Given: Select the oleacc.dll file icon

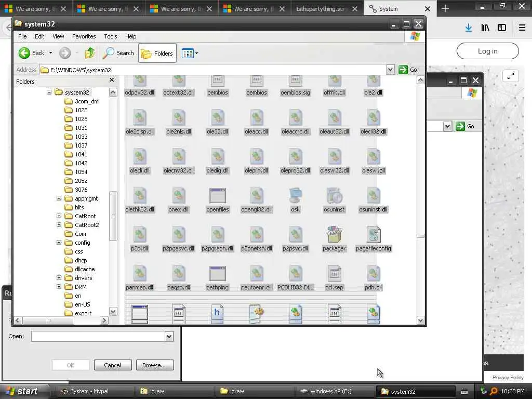Looking at the screenshot, I should click(x=257, y=118).
